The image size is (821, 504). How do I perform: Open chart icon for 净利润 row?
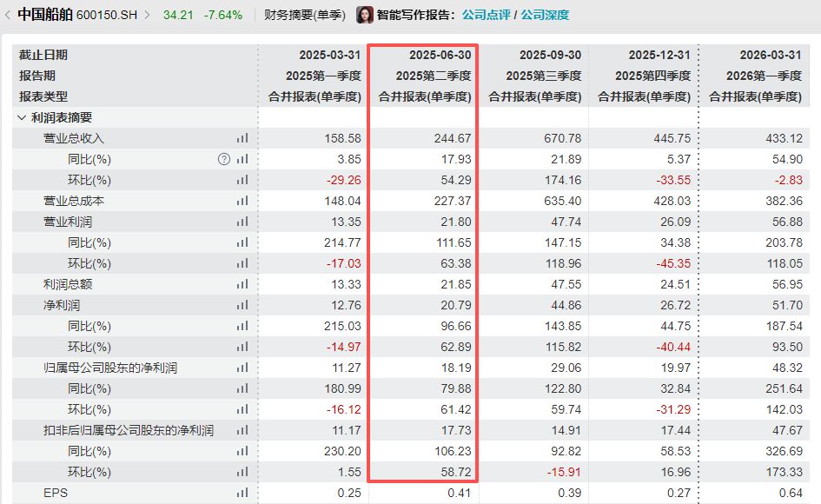(242, 305)
